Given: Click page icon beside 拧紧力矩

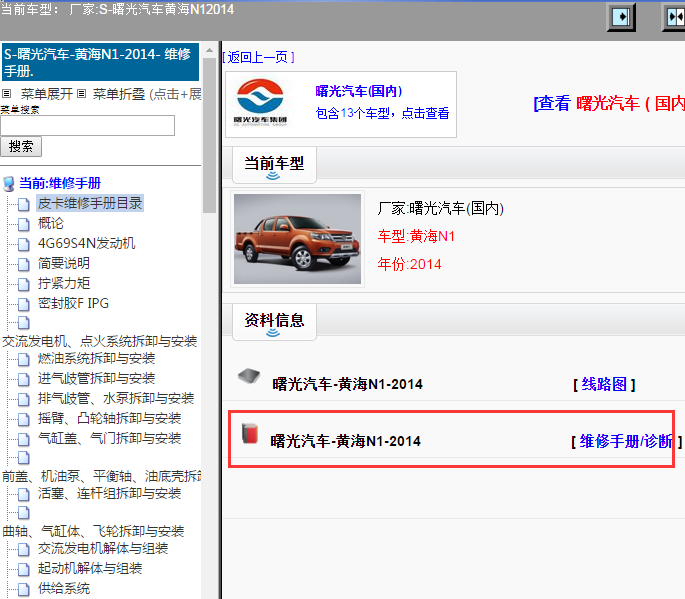Looking at the screenshot, I should (x=23, y=284).
